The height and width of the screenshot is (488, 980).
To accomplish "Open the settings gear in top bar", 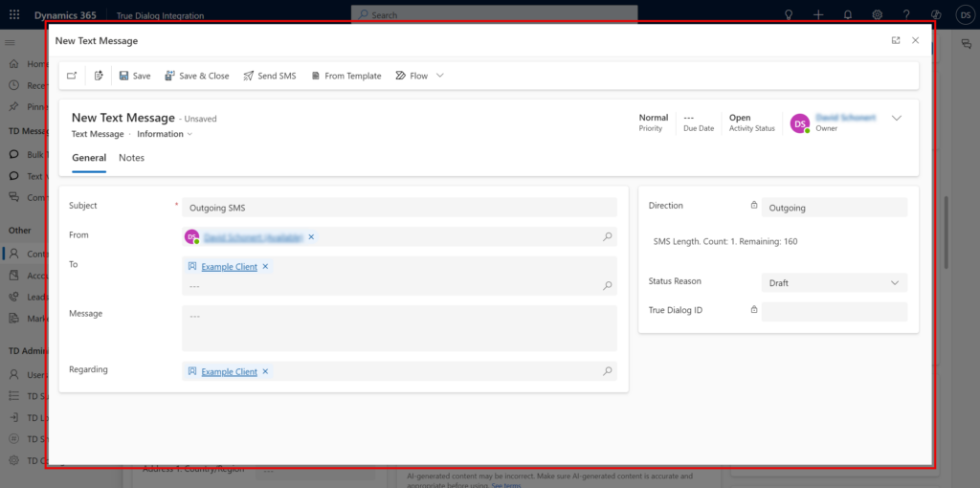I will 878,14.
